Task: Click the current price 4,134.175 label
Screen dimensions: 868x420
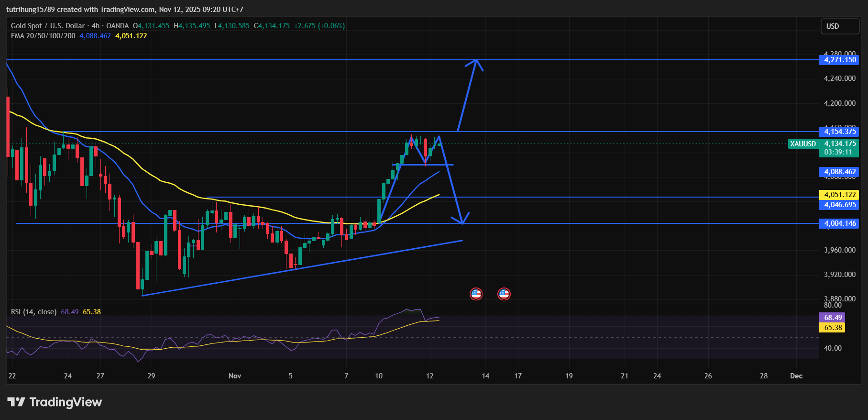Action: coord(839,144)
